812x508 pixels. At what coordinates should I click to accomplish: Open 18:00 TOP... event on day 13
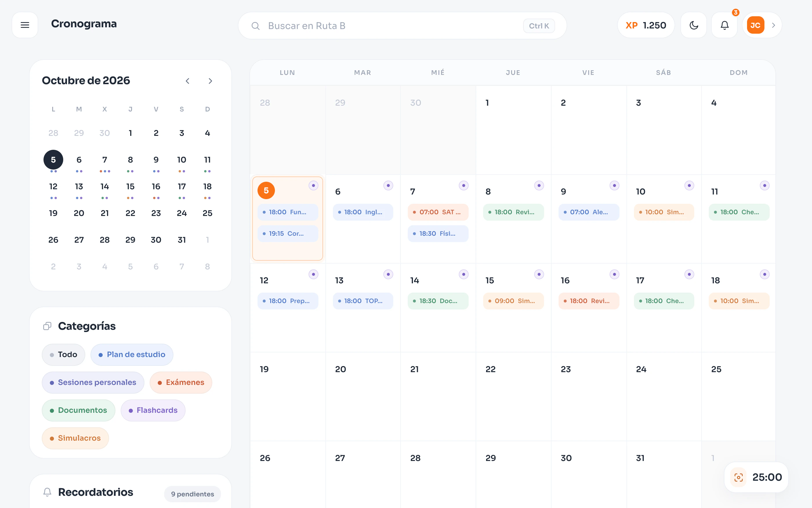[363, 301]
